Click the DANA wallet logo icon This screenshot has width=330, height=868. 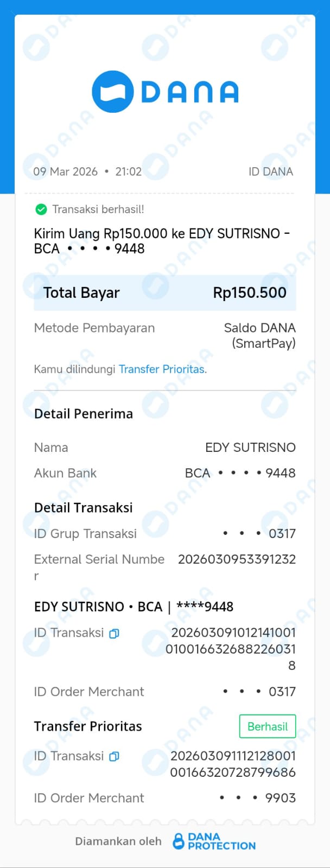click(112, 92)
